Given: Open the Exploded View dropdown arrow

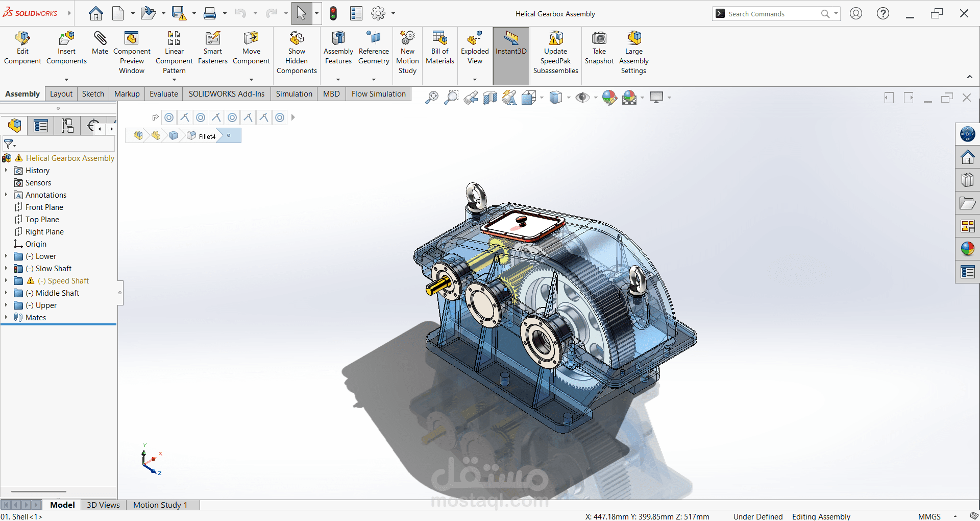Looking at the screenshot, I should 475,80.
